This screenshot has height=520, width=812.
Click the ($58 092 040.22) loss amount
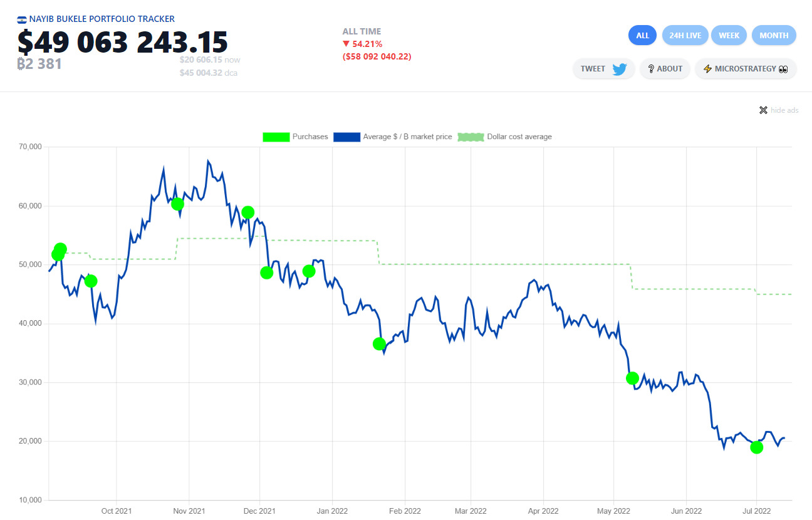click(377, 56)
